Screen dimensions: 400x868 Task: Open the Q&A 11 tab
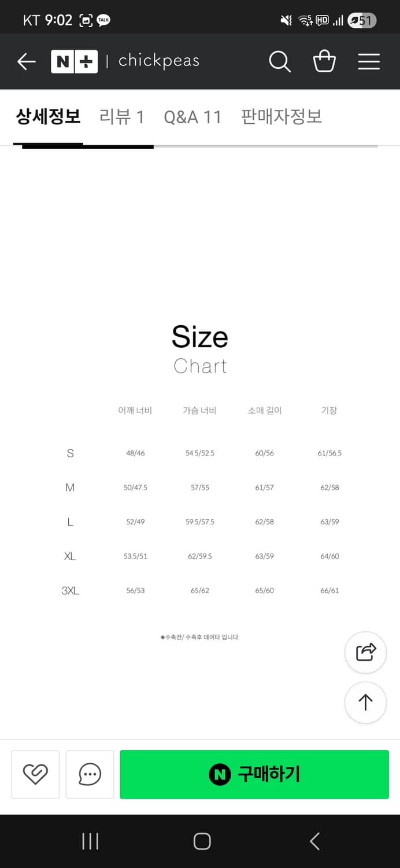point(192,117)
